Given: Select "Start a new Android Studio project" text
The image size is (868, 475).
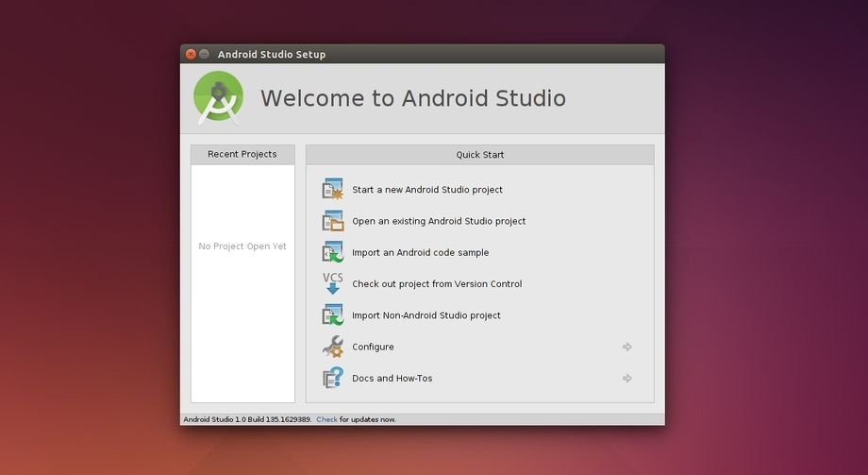Looking at the screenshot, I should pyautogui.click(x=427, y=190).
